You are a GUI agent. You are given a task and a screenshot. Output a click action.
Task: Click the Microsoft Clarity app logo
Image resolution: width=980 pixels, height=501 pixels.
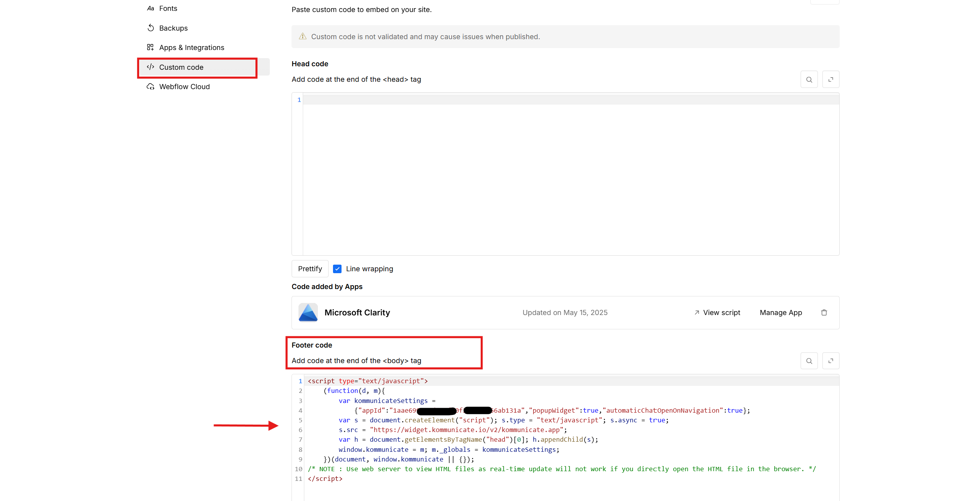pos(308,313)
